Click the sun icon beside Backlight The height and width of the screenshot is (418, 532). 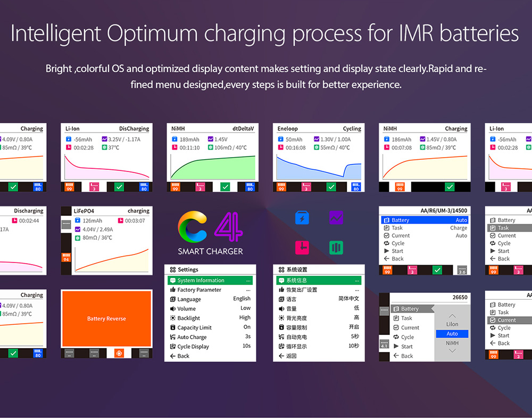click(173, 318)
